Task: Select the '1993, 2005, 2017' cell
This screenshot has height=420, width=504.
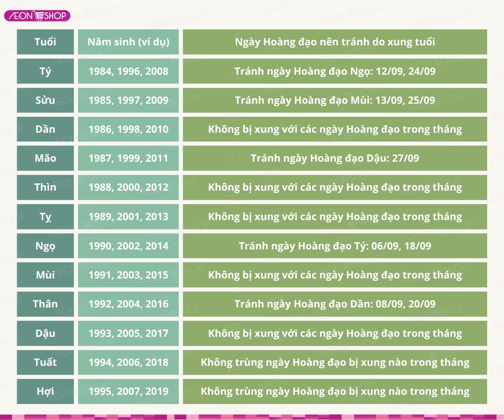Action: click(x=128, y=333)
